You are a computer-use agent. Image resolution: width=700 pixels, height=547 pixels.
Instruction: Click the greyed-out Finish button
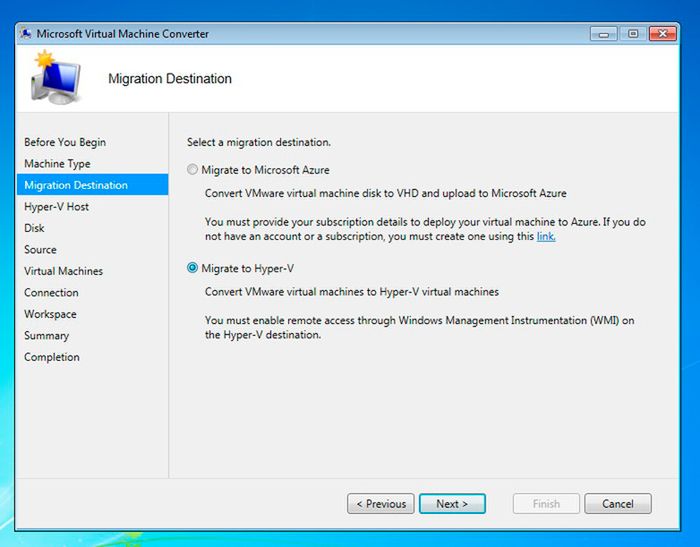(x=546, y=504)
